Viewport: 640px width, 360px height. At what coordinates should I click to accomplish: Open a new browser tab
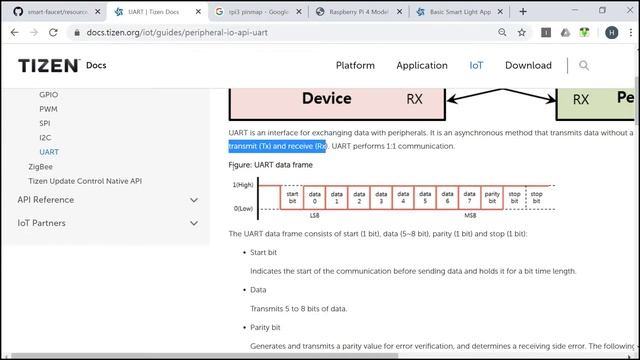pyautogui.click(x=523, y=12)
